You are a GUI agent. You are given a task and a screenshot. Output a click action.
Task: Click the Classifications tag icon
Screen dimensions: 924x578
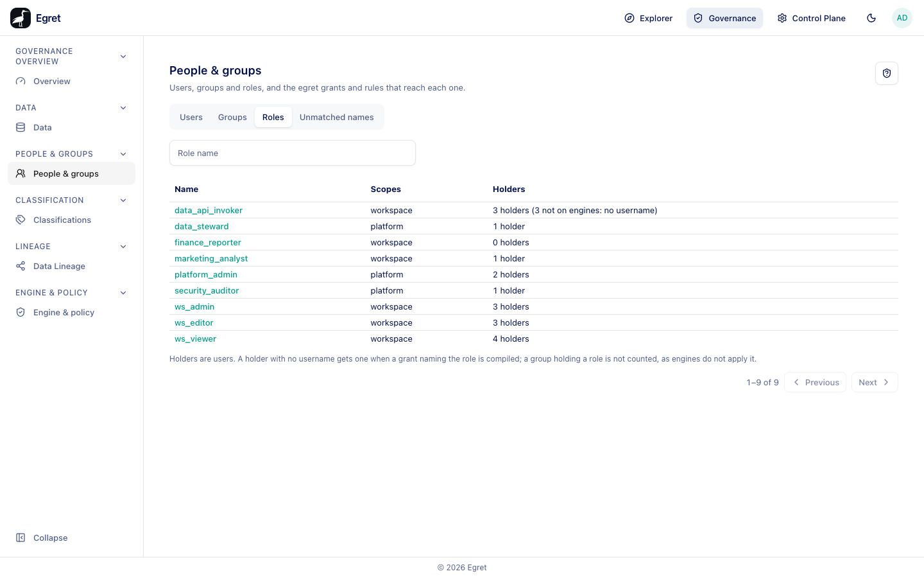point(21,220)
